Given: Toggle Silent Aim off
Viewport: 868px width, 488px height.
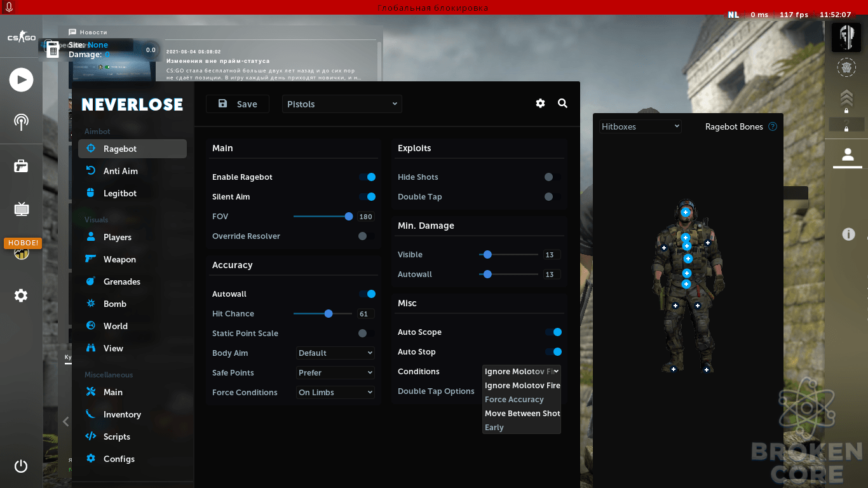Looking at the screenshot, I should point(367,197).
